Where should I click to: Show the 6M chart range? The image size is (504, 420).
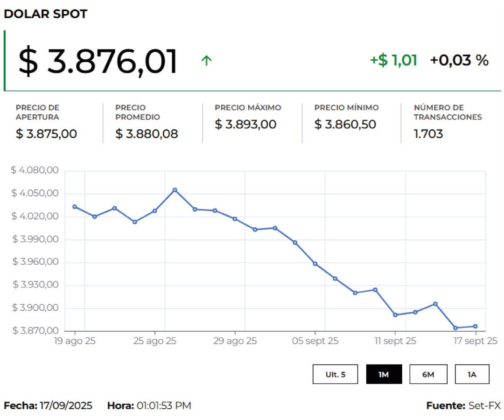click(x=428, y=374)
